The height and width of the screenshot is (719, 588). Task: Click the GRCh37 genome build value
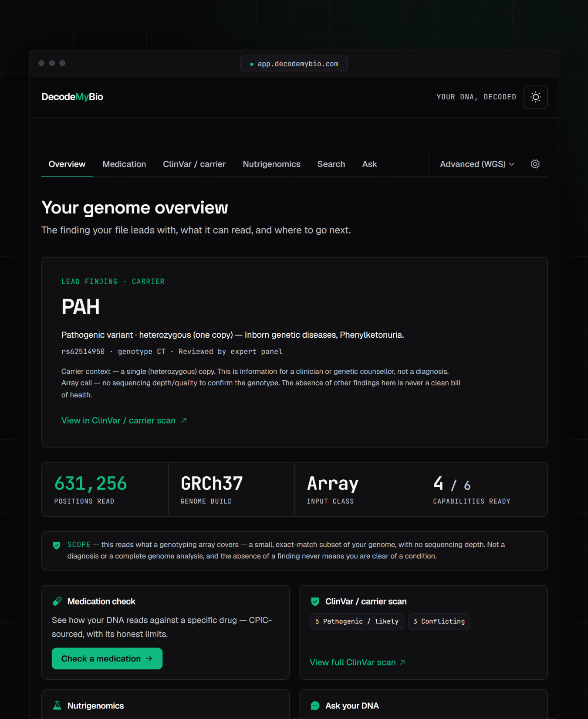point(212,484)
